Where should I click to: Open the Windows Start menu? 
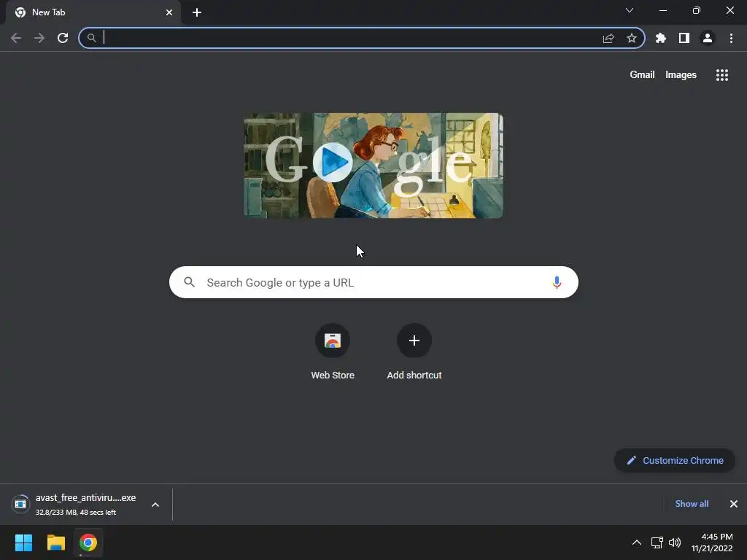23,542
